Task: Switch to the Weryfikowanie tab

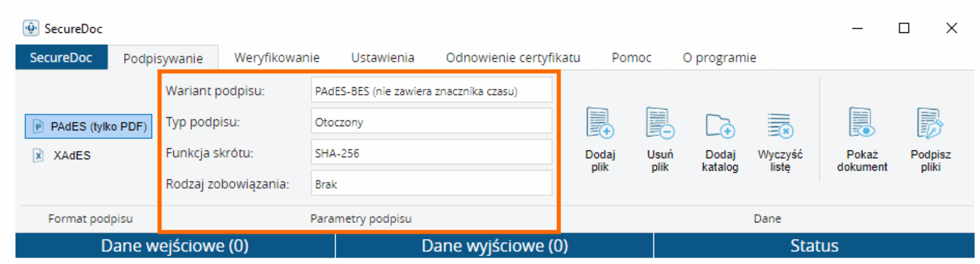Action: [276, 58]
